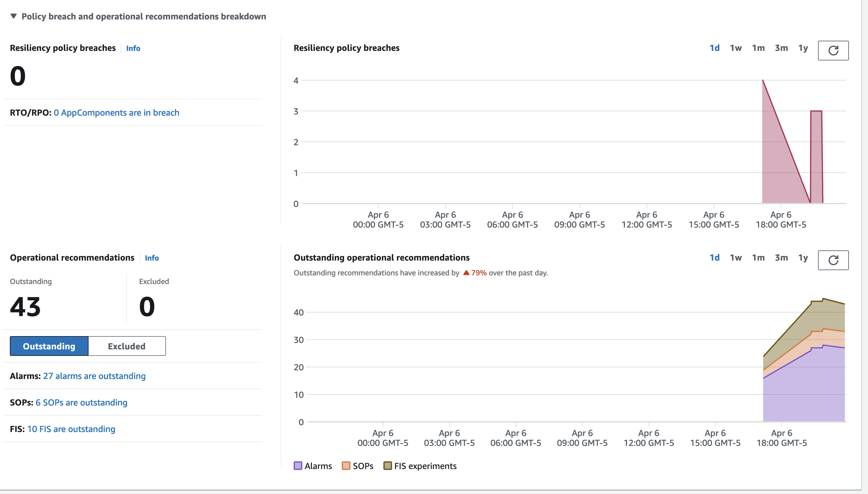
Task: Set recommendations chart range to 1w
Action: click(736, 257)
